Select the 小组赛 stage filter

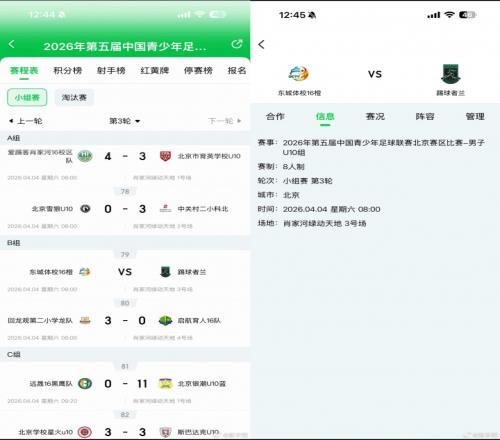(x=27, y=97)
